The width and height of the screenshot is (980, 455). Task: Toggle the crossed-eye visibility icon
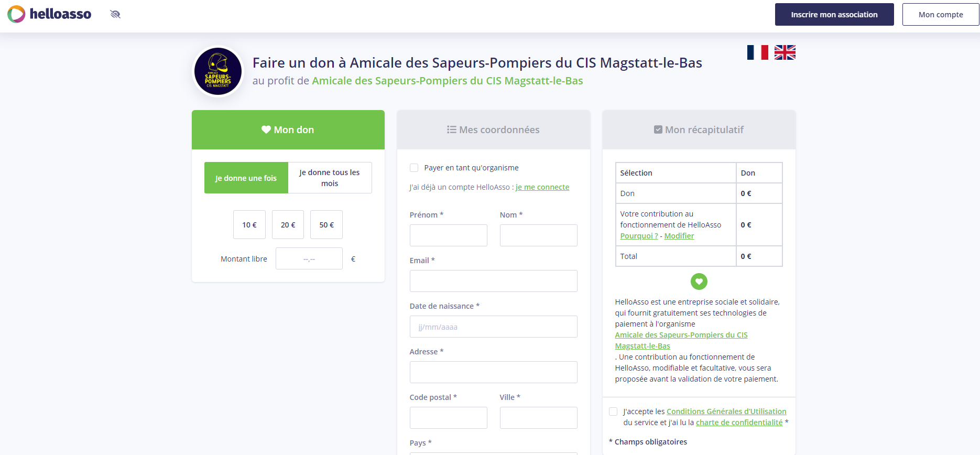coord(115,14)
